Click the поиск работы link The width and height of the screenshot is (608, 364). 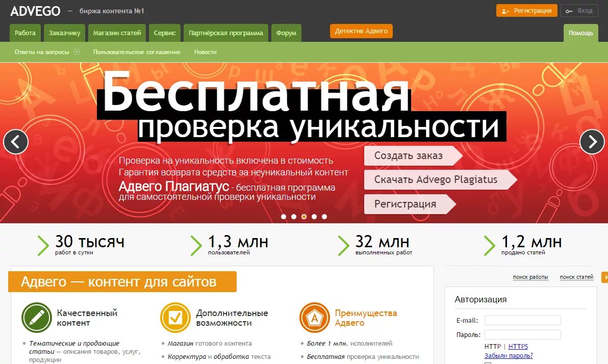pos(530,277)
